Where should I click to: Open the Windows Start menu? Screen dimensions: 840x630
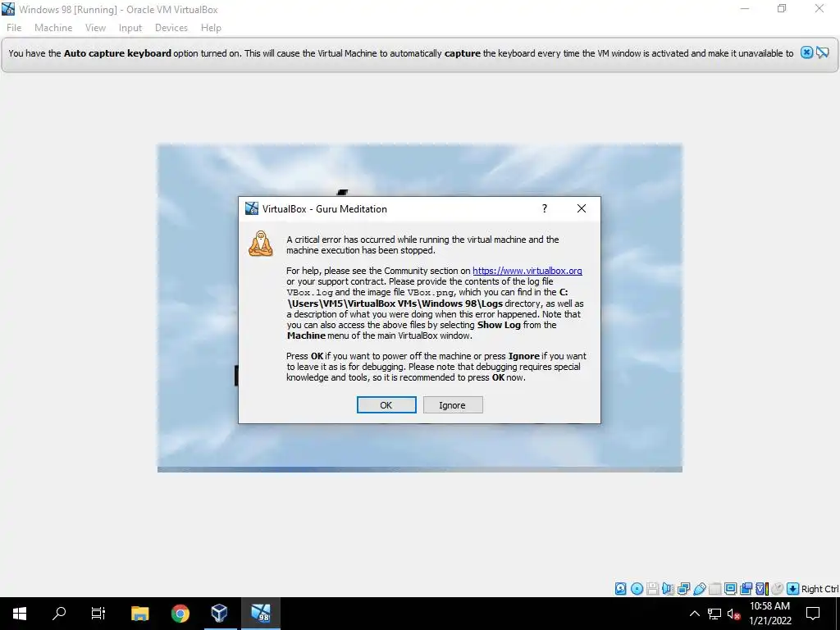(x=20, y=614)
